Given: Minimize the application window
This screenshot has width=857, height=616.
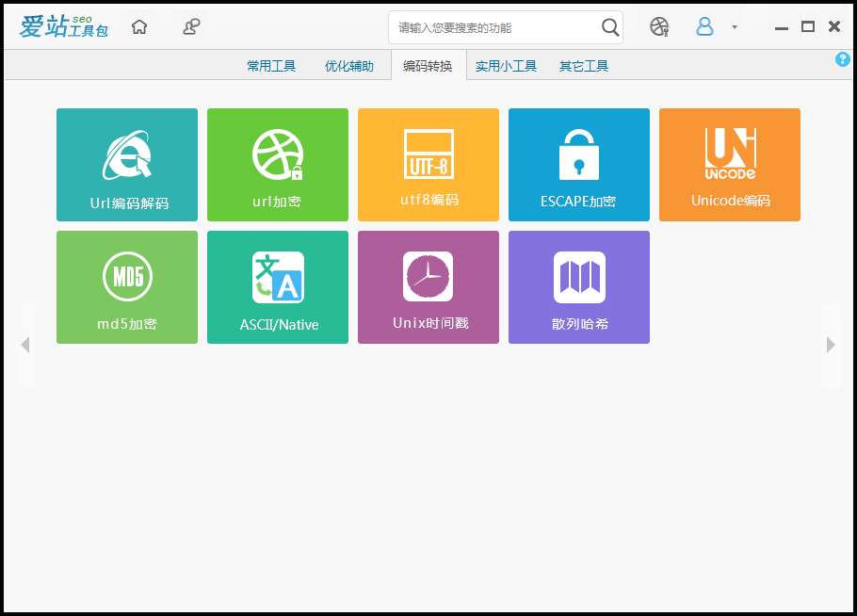Looking at the screenshot, I should tap(782, 26).
